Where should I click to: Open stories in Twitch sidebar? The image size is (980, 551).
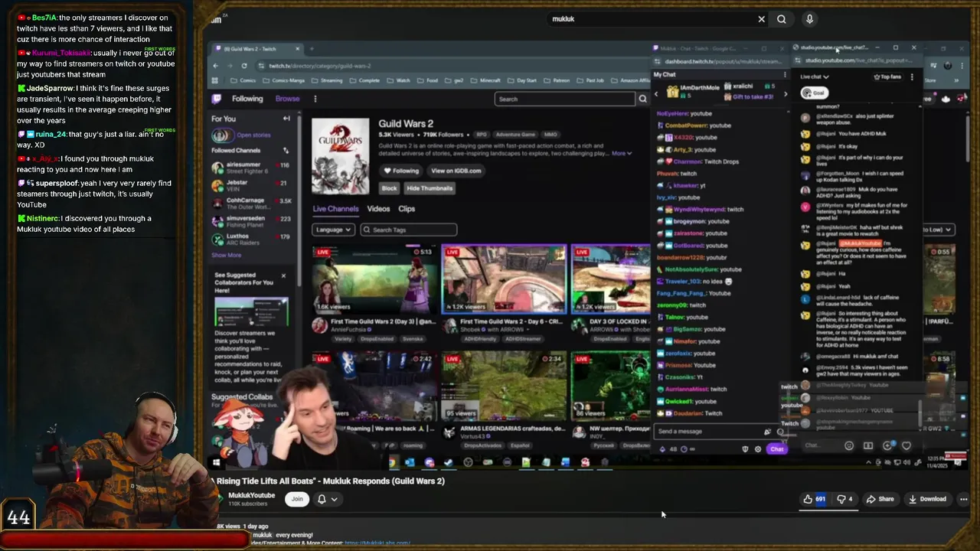(x=243, y=135)
